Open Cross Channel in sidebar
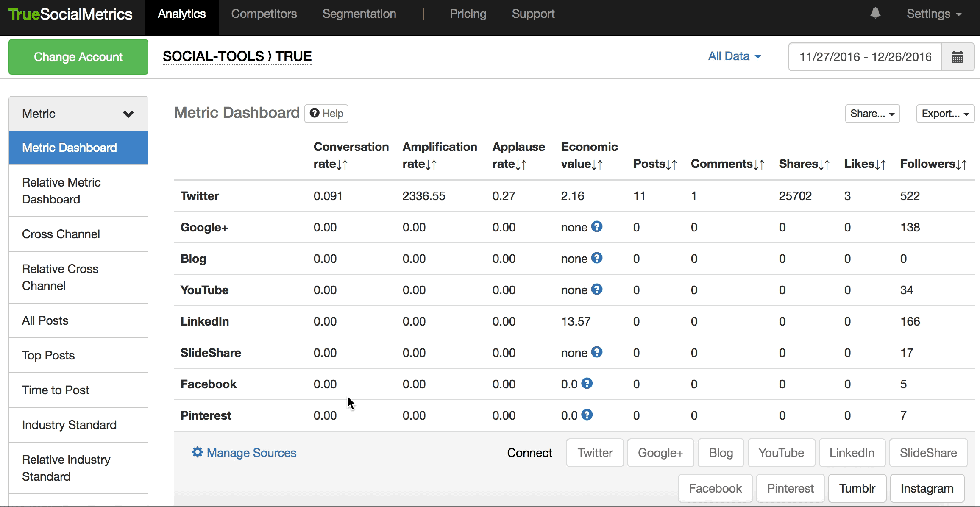The width and height of the screenshot is (980, 507). pos(61,234)
